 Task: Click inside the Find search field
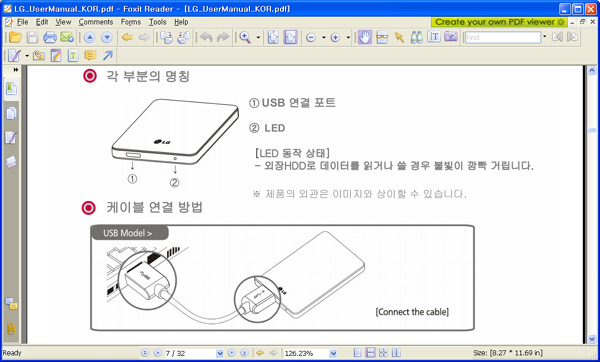click(503, 37)
